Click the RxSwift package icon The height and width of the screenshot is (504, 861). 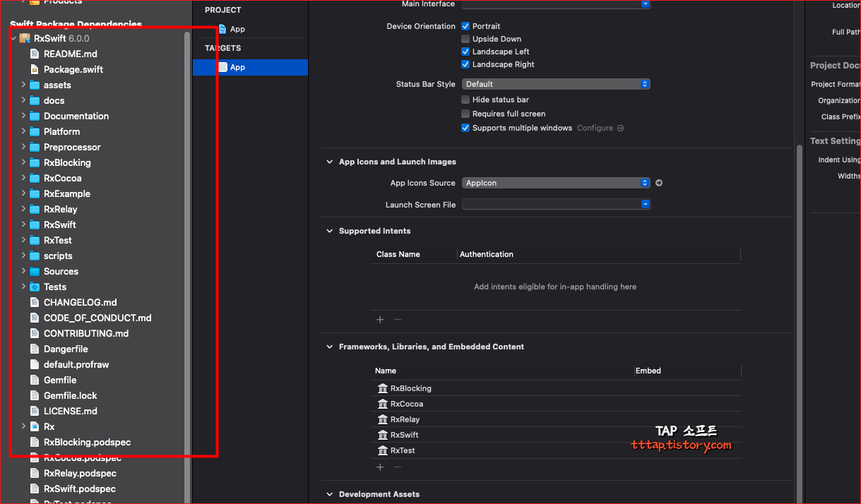25,38
